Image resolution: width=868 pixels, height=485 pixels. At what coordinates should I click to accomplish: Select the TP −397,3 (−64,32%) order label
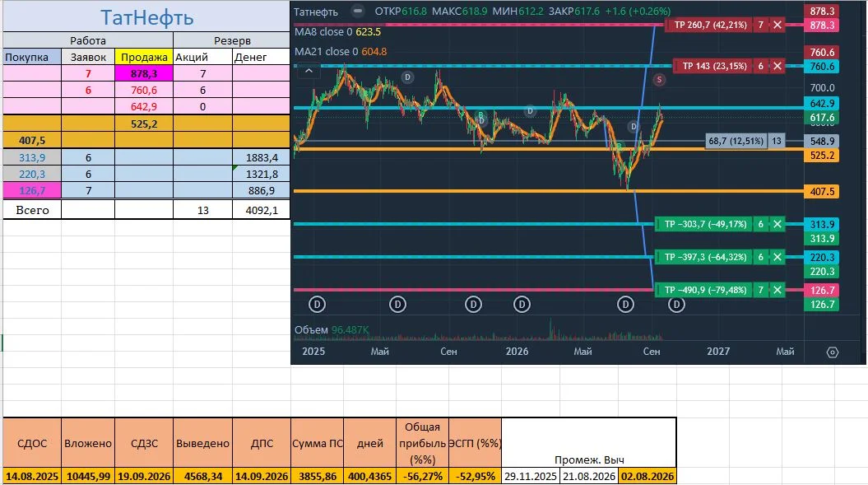[705, 257]
